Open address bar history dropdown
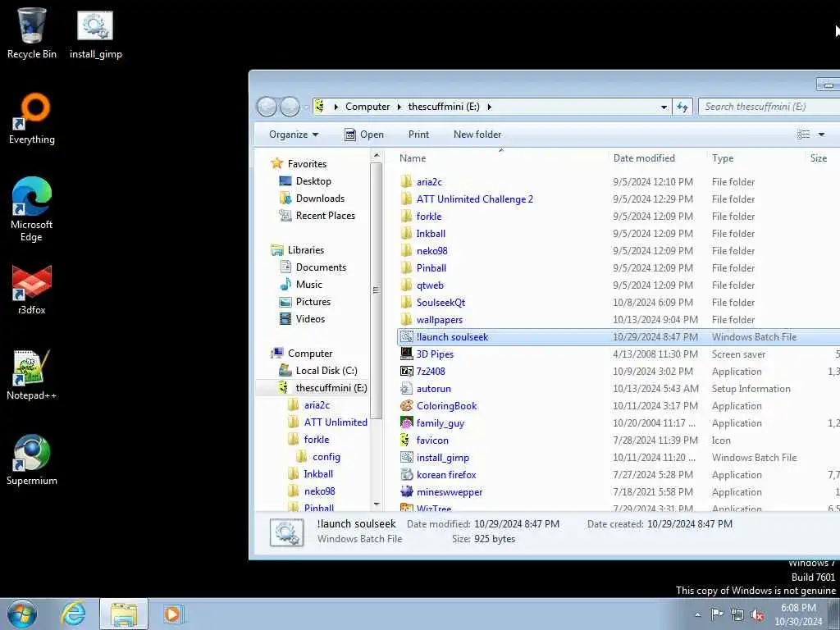This screenshot has height=630, width=840. point(664,107)
